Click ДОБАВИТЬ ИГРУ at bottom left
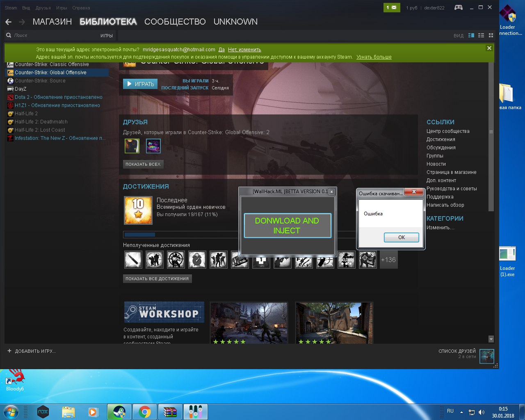Image resolution: width=525 pixels, height=420 pixels. point(31,351)
